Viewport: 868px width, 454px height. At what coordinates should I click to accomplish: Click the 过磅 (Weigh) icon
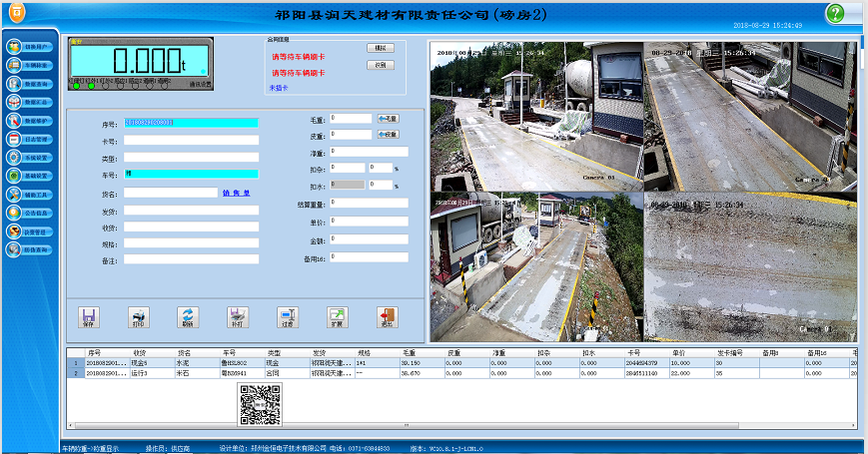[x=287, y=316]
